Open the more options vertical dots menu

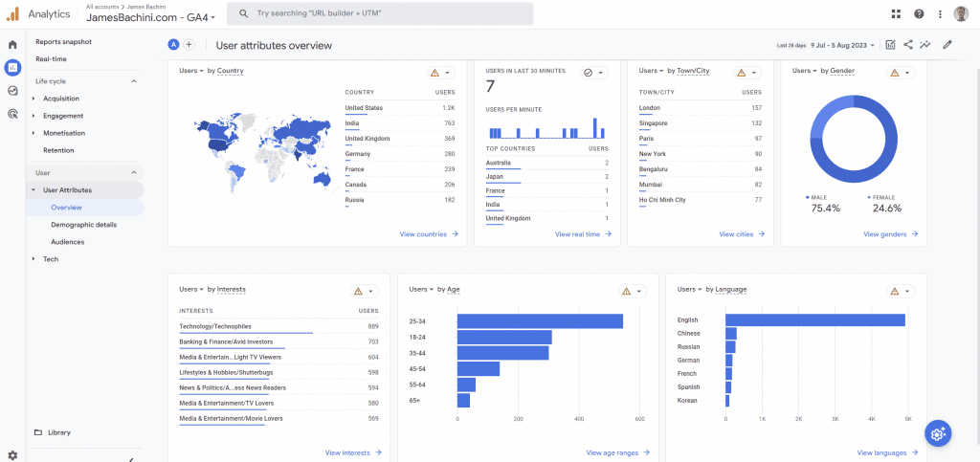click(x=940, y=13)
